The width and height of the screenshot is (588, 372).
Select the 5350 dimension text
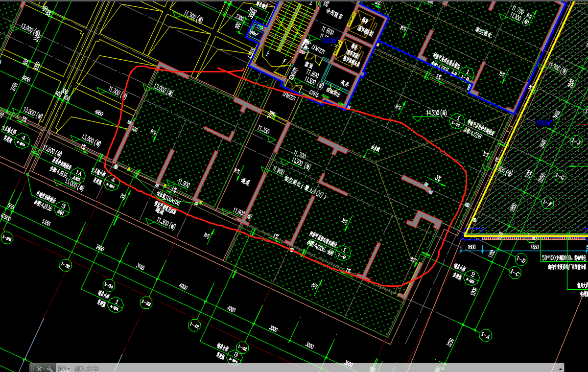click(x=46, y=223)
